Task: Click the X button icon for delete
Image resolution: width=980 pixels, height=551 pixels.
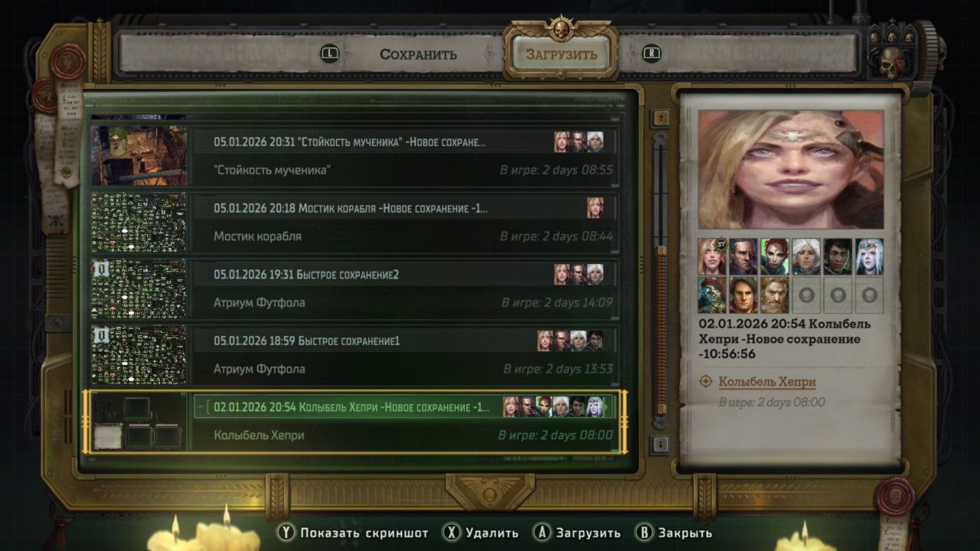Action: click(x=452, y=533)
